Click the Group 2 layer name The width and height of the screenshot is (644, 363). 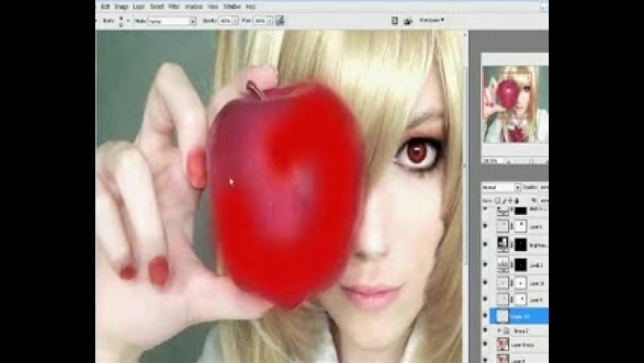click(x=521, y=331)
